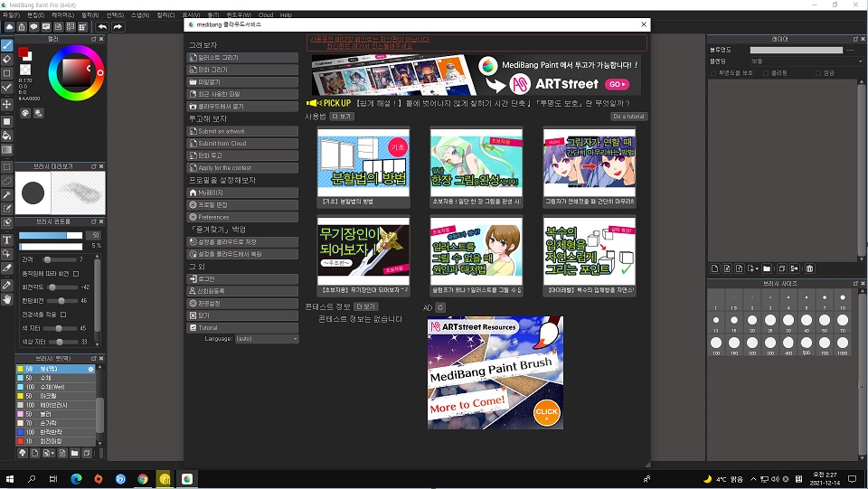Enable 클리핑 checkbox in Layers panel

point(766,73)
